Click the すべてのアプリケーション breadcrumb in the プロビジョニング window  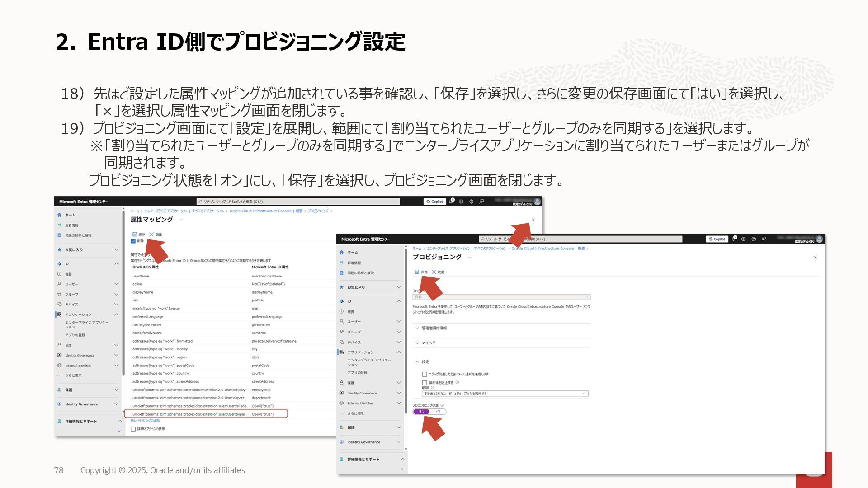click(x=490, y=249)
